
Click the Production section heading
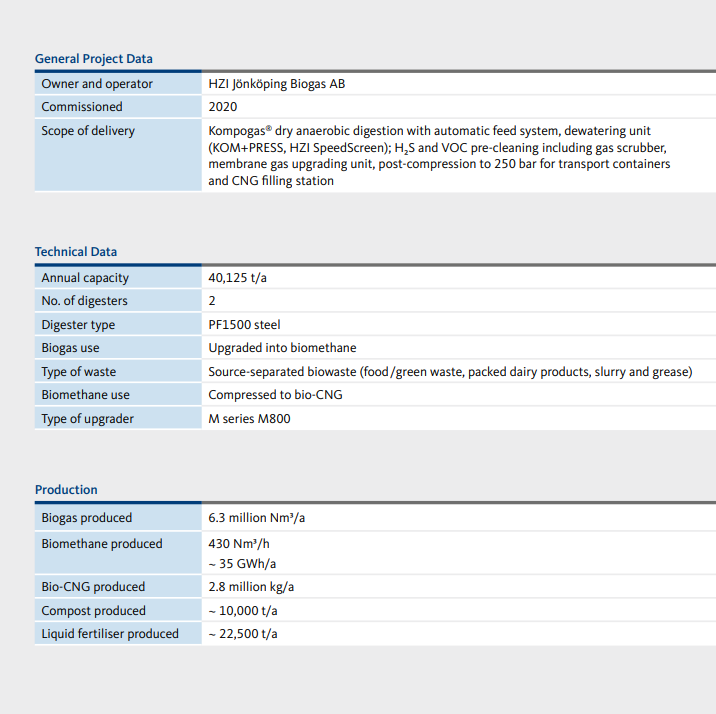(66, 490)
